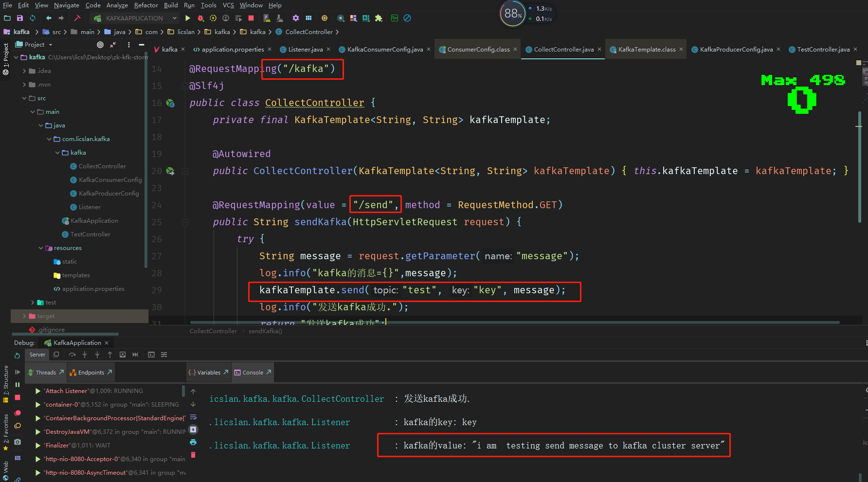Toggle scroll to end in console gutter

[x=193, y=429]
